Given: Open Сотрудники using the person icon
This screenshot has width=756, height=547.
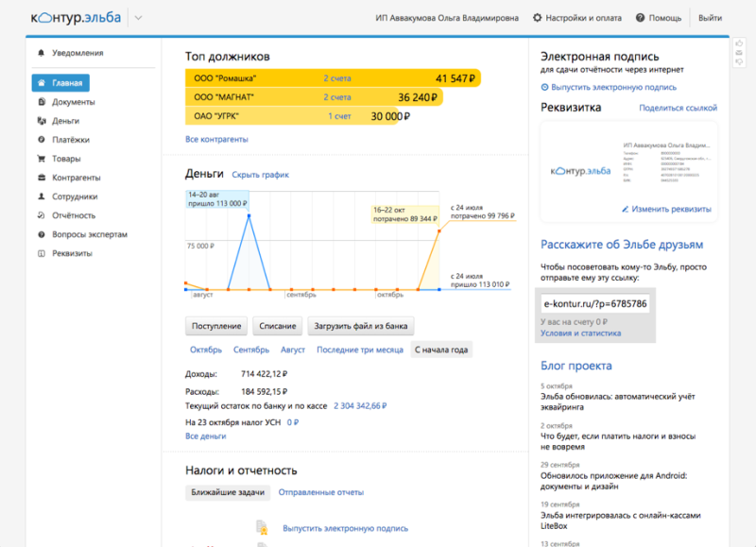Looking at the screenshot, I should point(42,197).
